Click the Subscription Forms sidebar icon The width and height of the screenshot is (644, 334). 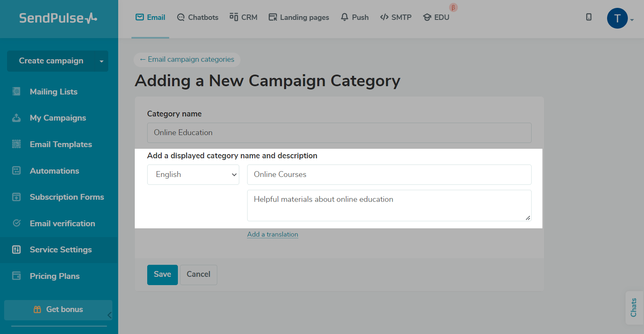pyautogui.click(x=17, y=197)
